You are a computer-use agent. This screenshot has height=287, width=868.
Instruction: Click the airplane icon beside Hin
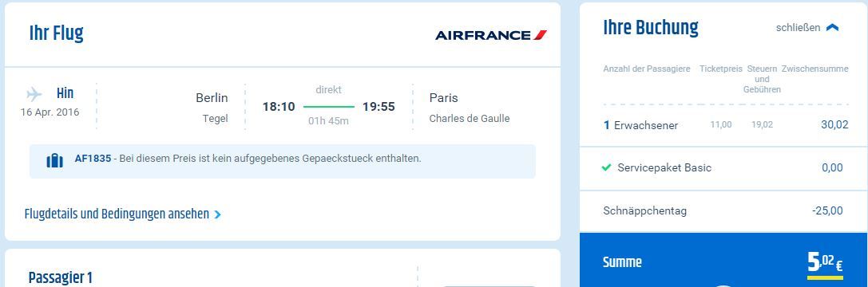click(34, 94)
